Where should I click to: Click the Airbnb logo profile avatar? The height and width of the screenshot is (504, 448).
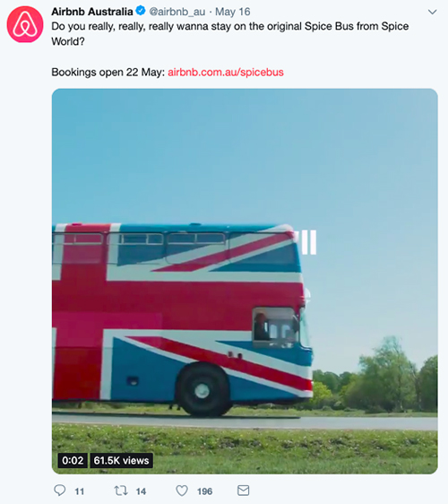click(25, 24)
